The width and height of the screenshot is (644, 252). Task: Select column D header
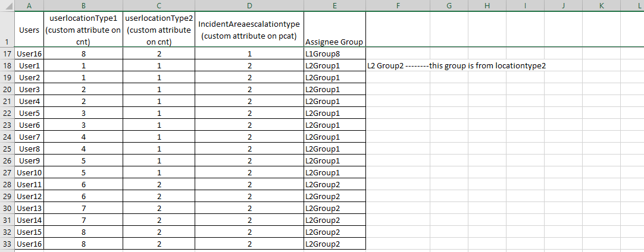(249, 5)
